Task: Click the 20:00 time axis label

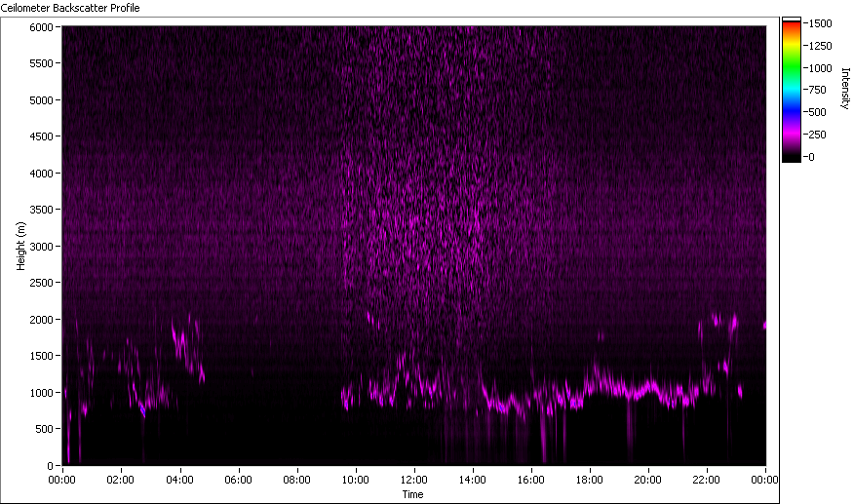Action: point(647,480)
